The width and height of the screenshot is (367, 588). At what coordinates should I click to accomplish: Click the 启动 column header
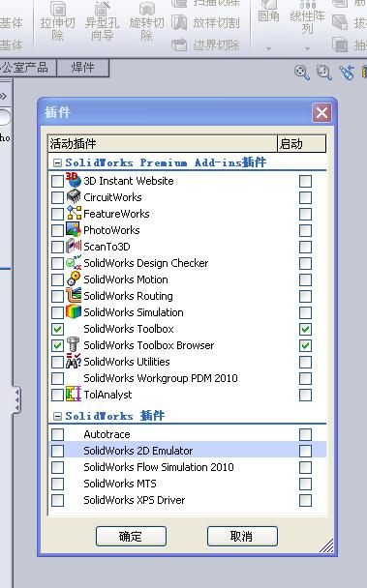pos(302,144)
